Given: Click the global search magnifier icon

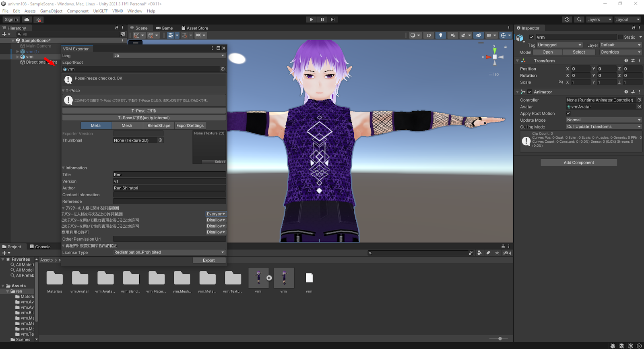Looking at the screenshot, I should click(579, 19).
